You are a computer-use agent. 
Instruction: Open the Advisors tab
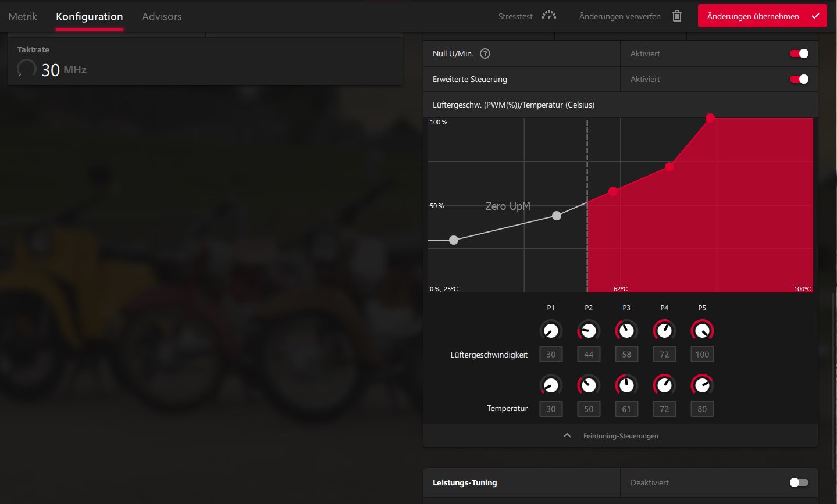162,16
